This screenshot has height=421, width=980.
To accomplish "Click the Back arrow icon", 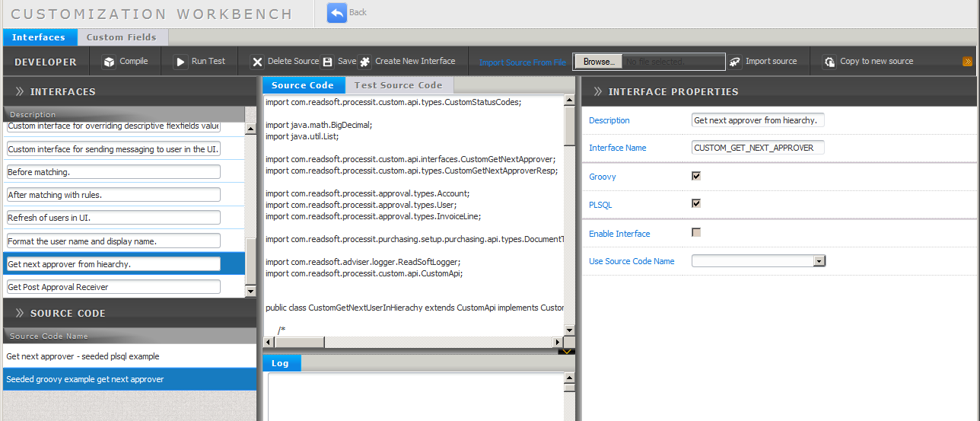I will coord(337,13).
